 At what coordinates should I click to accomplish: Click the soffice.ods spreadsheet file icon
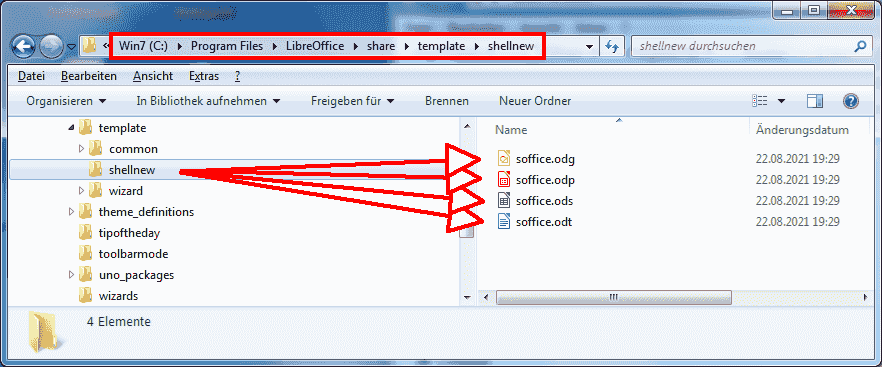tap(504, 200)
